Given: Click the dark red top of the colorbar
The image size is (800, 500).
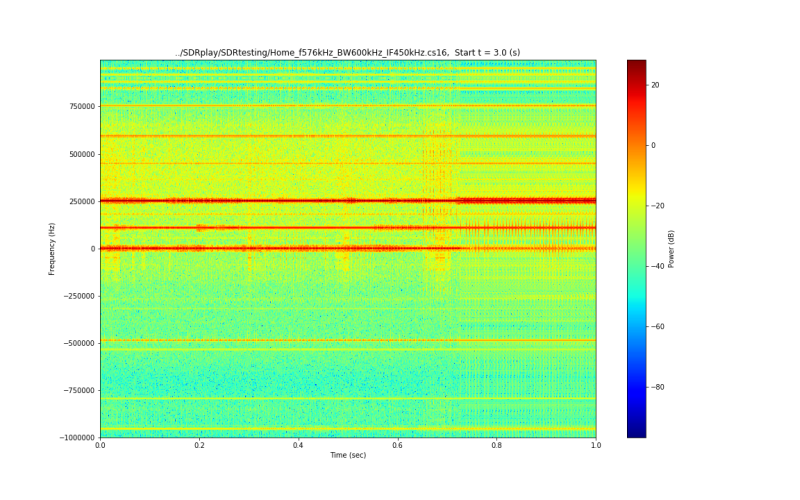Looking at the screenshot, I should point(637,64).
